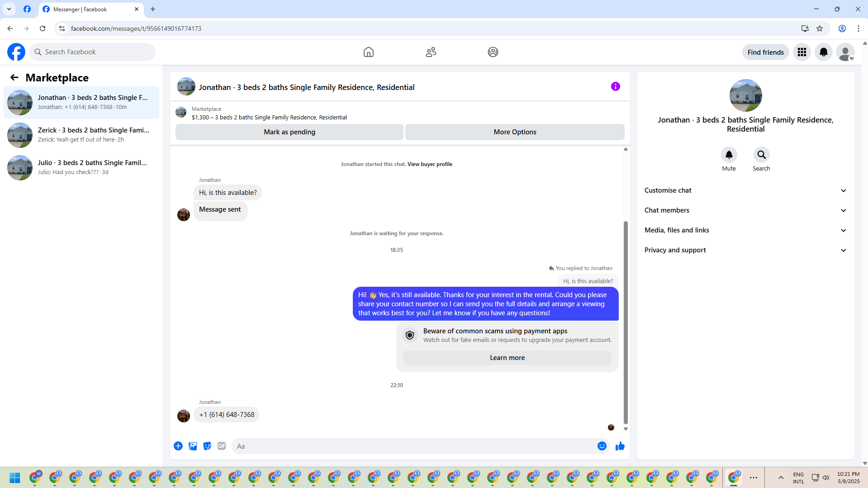Expand Privacy and support section
The width and height of the screenshot is (868, 488).
tap(745, 250)
